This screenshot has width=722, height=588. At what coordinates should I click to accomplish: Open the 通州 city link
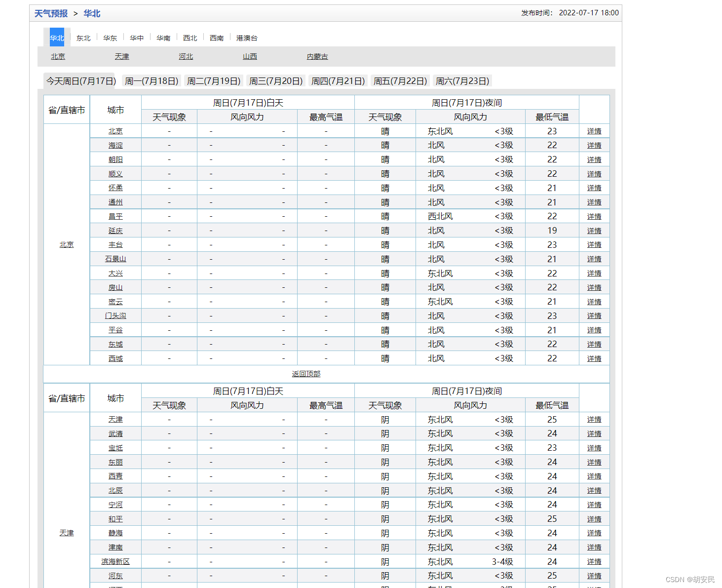coord(115,202)
